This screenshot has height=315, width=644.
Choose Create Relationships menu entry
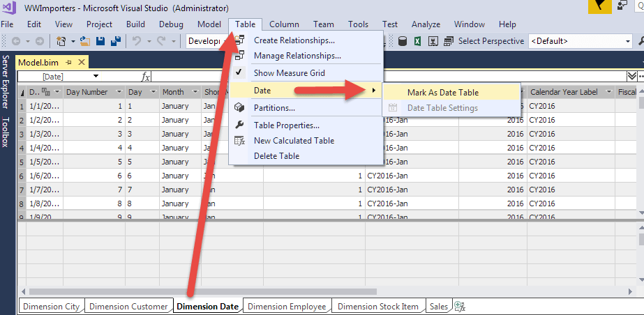pos(306,40)
